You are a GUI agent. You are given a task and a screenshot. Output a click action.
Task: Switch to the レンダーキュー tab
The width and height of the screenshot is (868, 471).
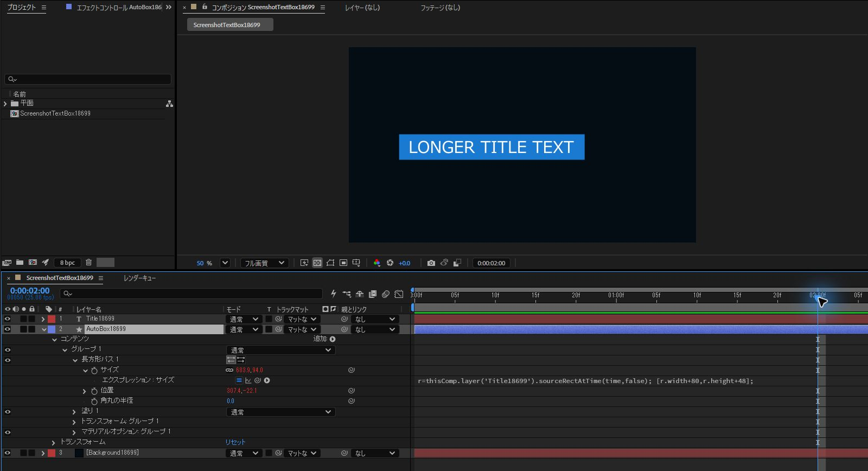tap(139, 278)
